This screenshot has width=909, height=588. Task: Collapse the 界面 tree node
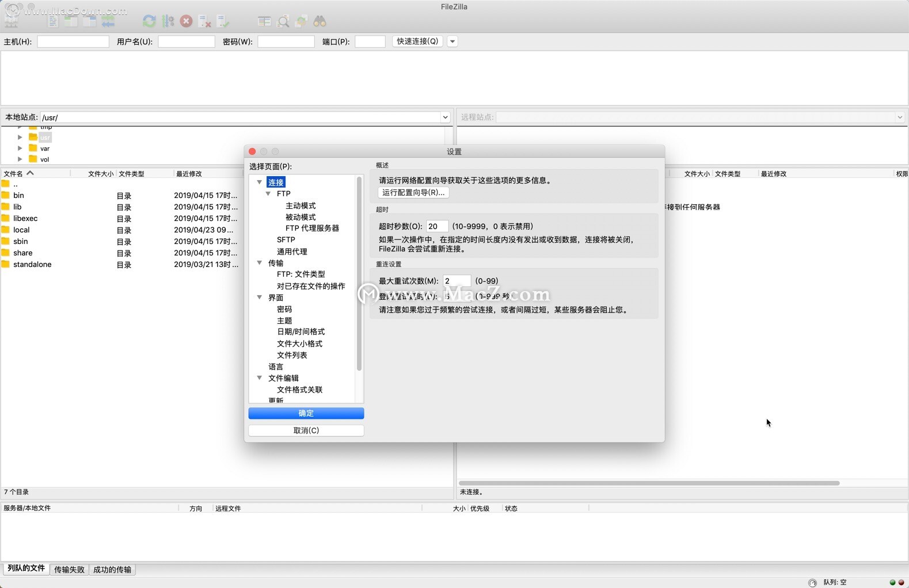[x=260, y=297]
